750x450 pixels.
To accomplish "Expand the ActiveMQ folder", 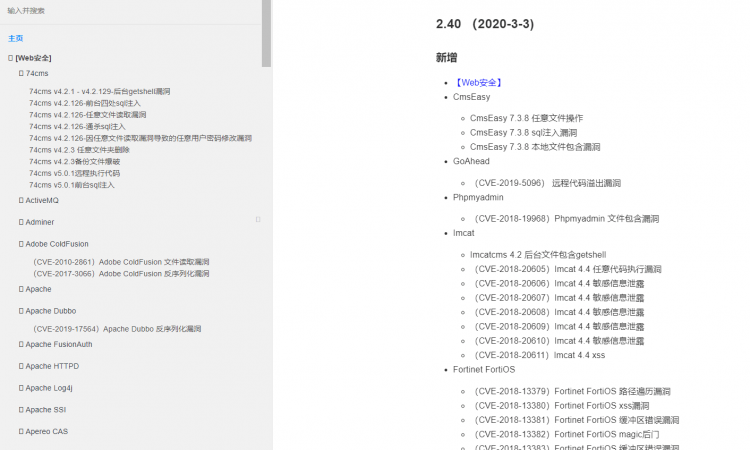I will (39, 200).
